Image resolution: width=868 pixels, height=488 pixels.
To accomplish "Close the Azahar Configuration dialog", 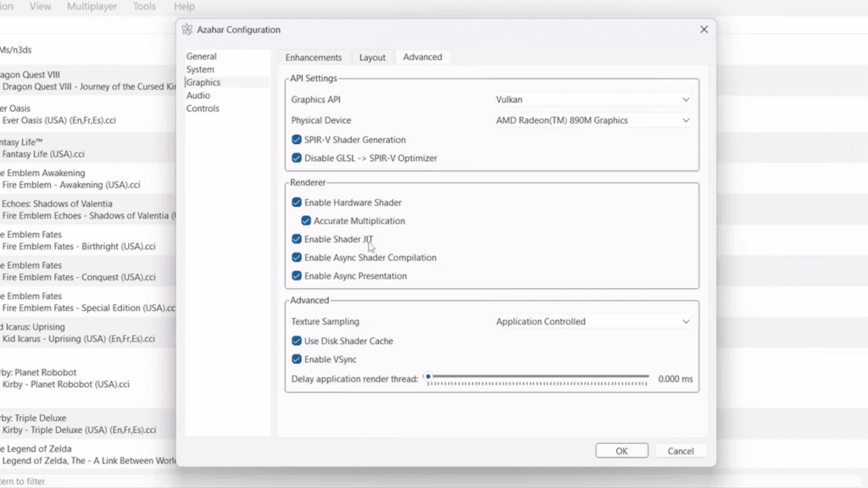I will [704, 30].
